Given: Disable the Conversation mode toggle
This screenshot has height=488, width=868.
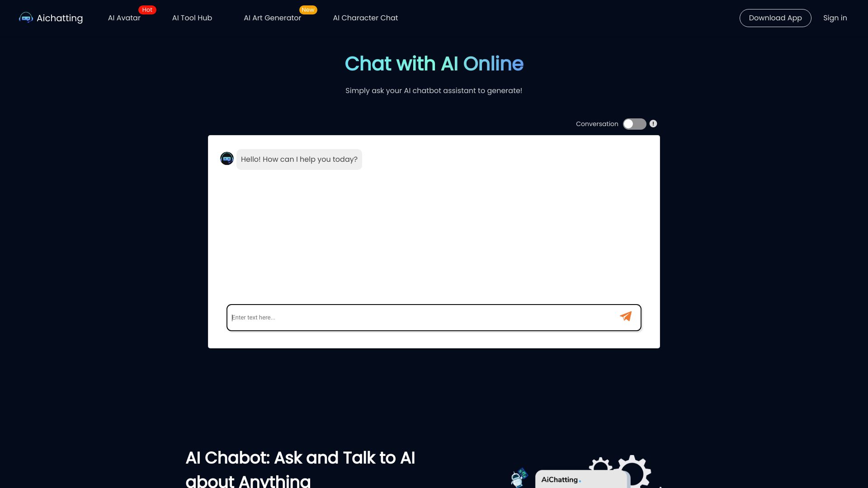Looking at the screenshot, I should [x=634, y=123].
